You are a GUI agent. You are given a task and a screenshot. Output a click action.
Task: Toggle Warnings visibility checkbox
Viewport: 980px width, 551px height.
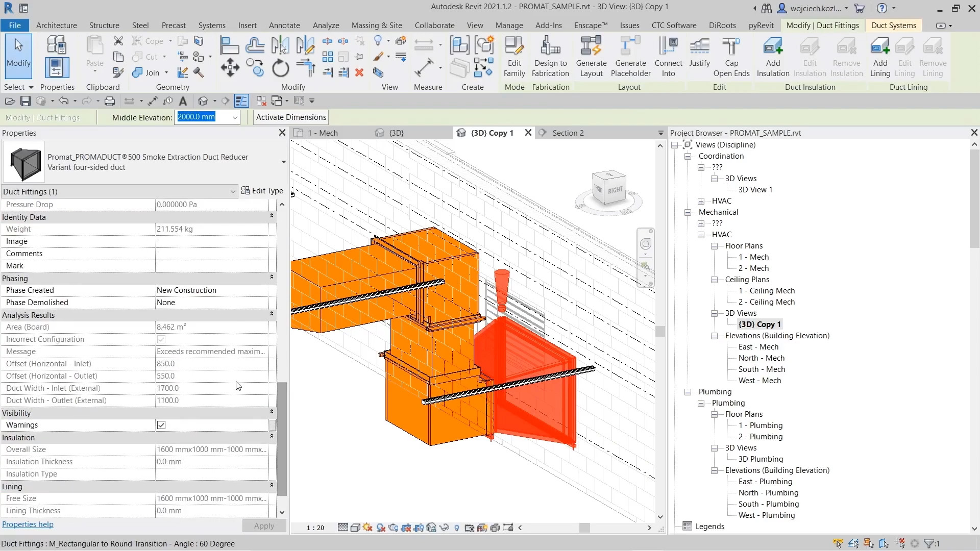click(x=161, y=424)
